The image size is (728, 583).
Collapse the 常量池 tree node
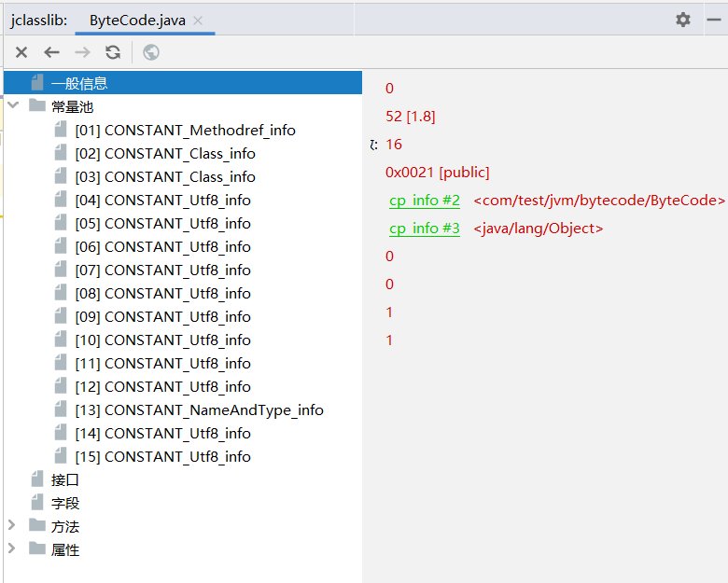pos(13,106)
